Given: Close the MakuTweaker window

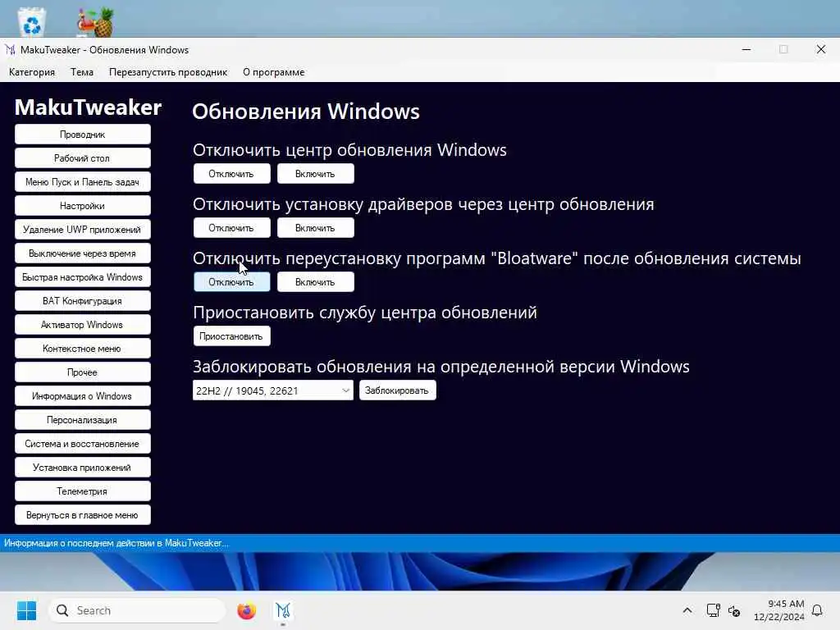Looking at the screenshot, I should pyautogui.click(x=820, y=49).
